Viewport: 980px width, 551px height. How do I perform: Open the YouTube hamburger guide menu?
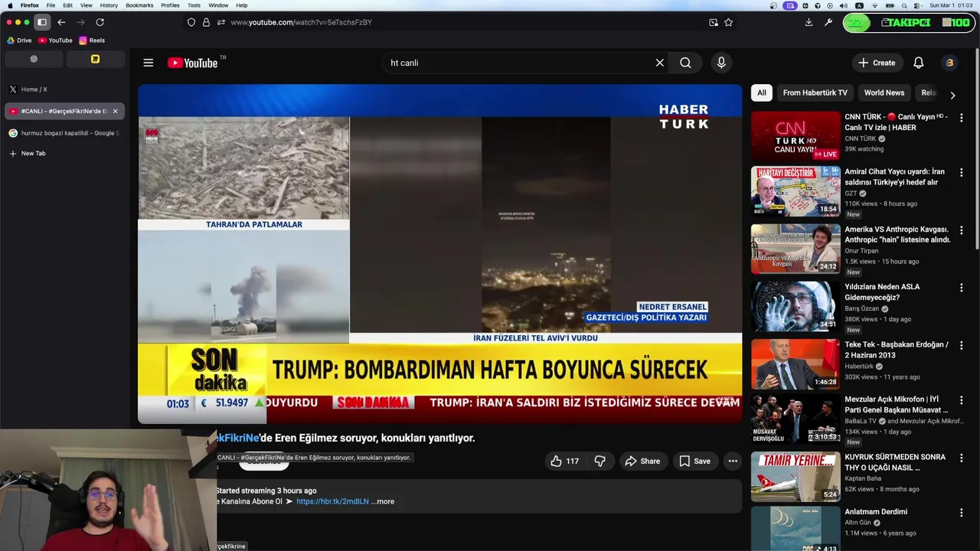pyautogui.click(x=149, y=63)
